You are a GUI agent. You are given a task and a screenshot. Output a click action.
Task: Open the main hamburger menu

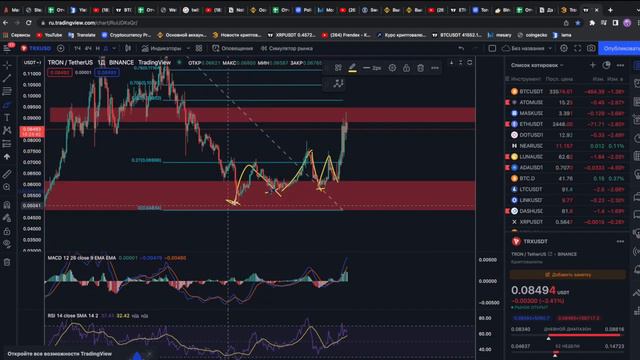(x=7, y=48)
